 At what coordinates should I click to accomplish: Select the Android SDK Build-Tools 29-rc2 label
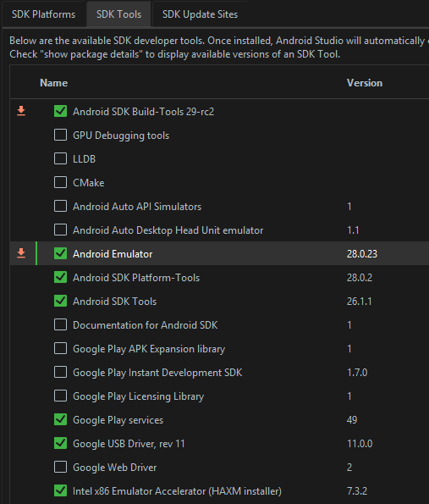click(143, 112)
